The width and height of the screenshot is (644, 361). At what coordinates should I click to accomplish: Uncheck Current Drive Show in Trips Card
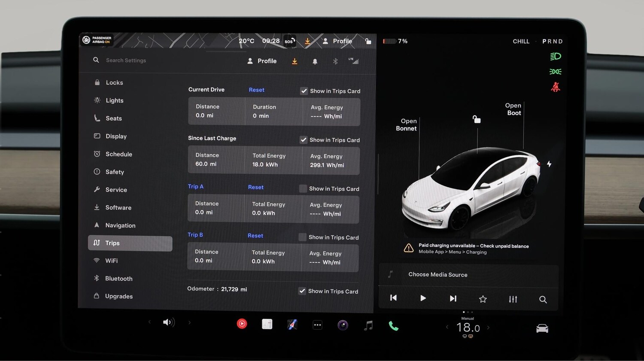click(304, 91)
